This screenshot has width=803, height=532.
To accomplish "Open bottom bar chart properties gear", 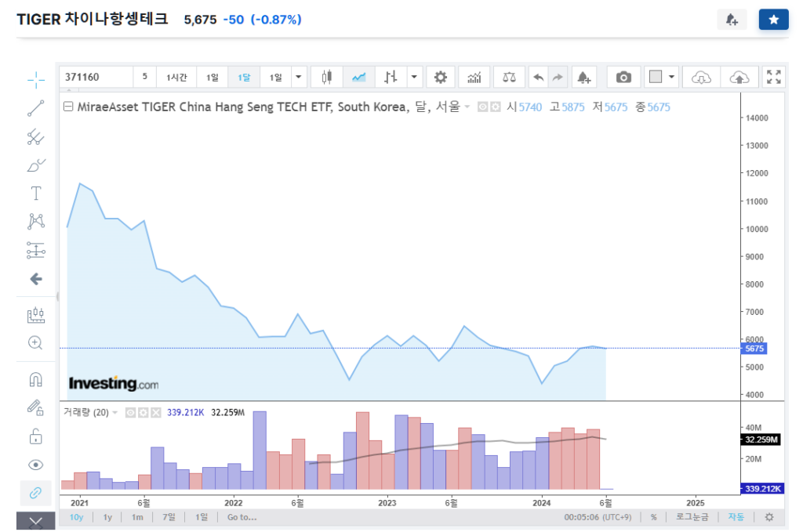I will click(x=769, y=517).
